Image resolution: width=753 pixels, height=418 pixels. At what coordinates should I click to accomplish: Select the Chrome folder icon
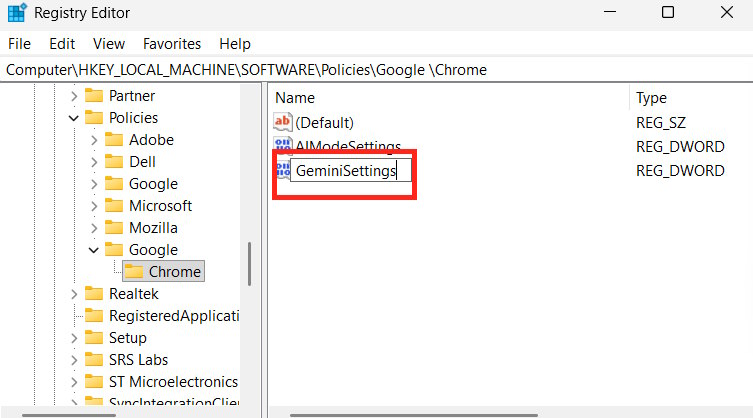pos(134,271)
